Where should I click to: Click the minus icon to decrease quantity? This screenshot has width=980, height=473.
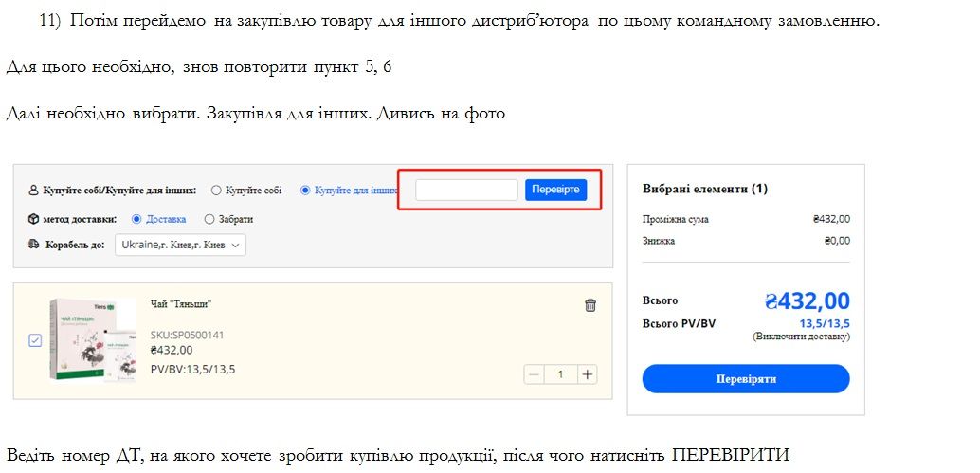click(535, 374)
